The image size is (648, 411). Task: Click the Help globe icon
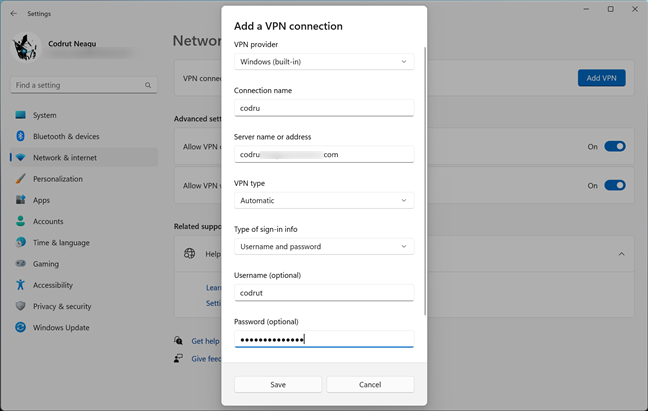tap(189, 254)
